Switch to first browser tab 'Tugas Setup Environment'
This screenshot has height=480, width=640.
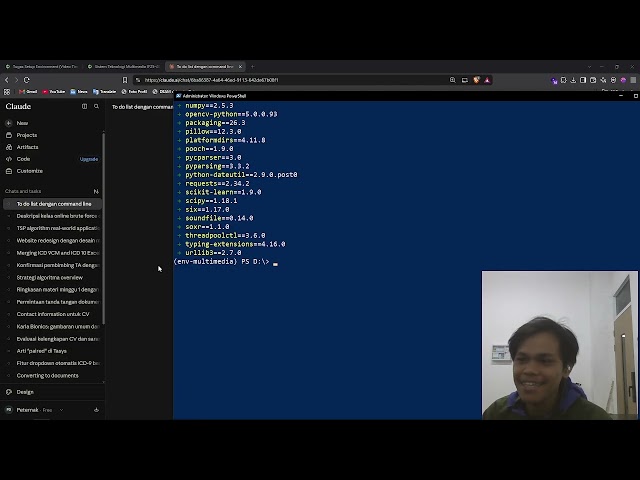[x=42, y=67]
